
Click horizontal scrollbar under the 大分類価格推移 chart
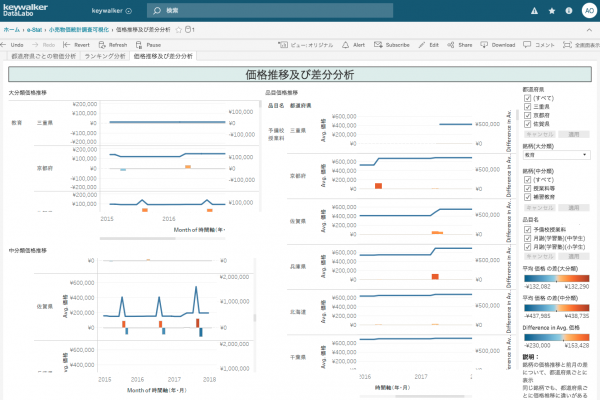pyautogui.click(x=138, y=238)
